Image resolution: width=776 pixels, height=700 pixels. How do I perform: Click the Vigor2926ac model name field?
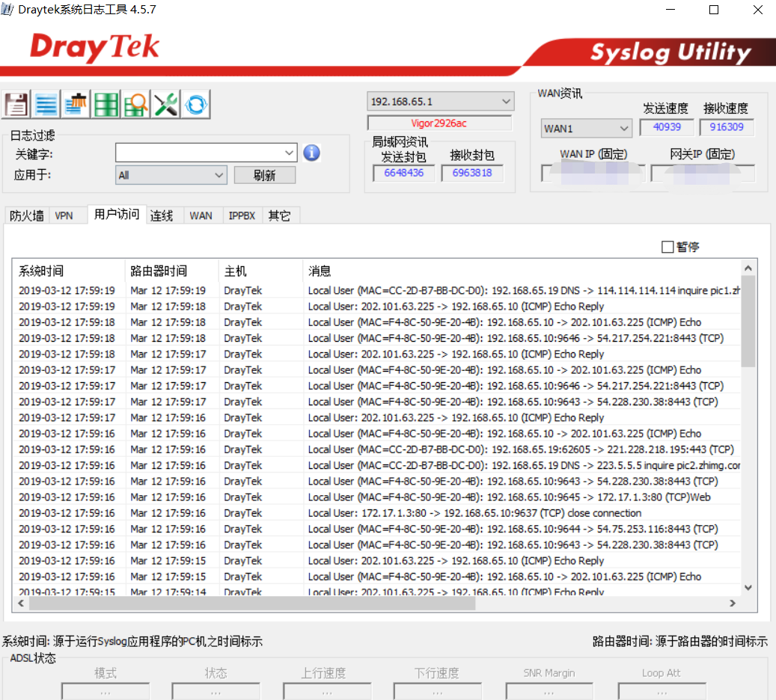[x=439, y=123]
